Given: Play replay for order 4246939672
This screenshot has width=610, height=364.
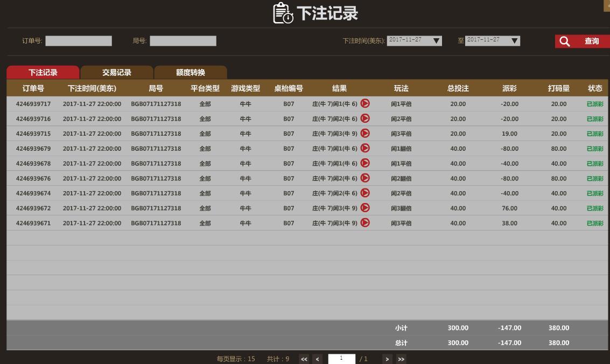Looking at the screenshot, I should (x=365, y=208).
